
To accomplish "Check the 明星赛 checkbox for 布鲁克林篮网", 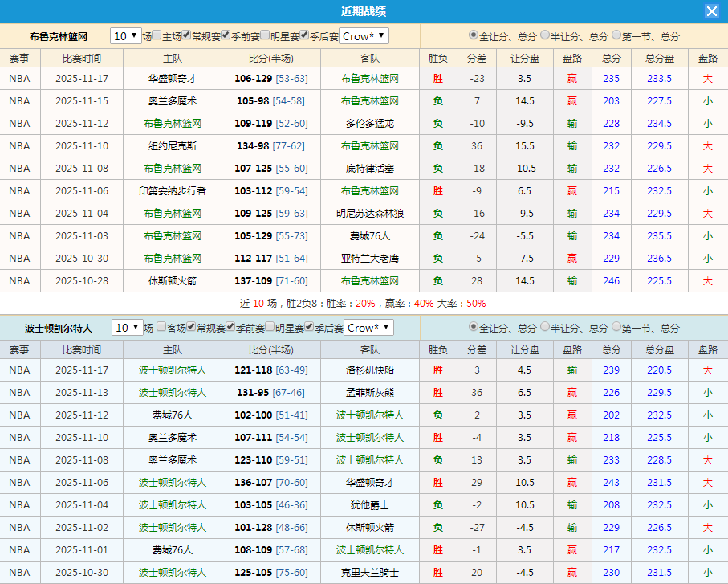I will [264, 35].
